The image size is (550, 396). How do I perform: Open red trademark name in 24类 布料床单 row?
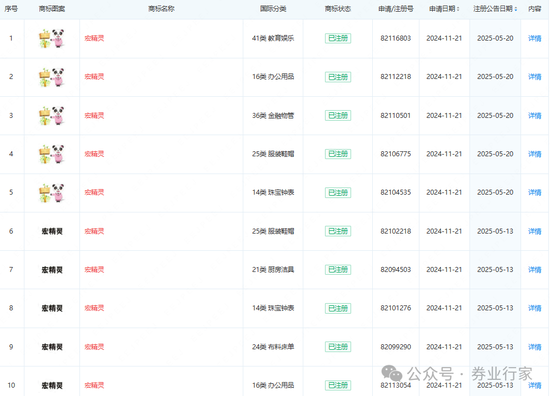(94, 347)
